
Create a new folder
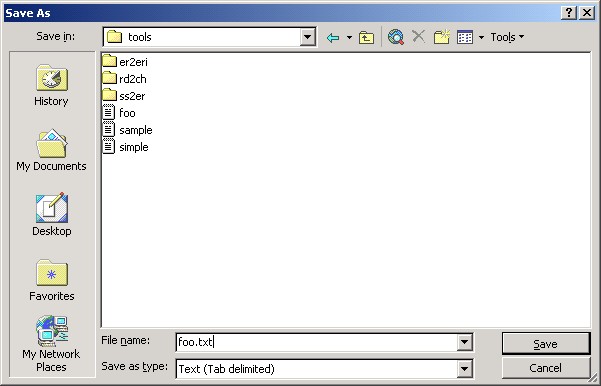pos(442,37)
